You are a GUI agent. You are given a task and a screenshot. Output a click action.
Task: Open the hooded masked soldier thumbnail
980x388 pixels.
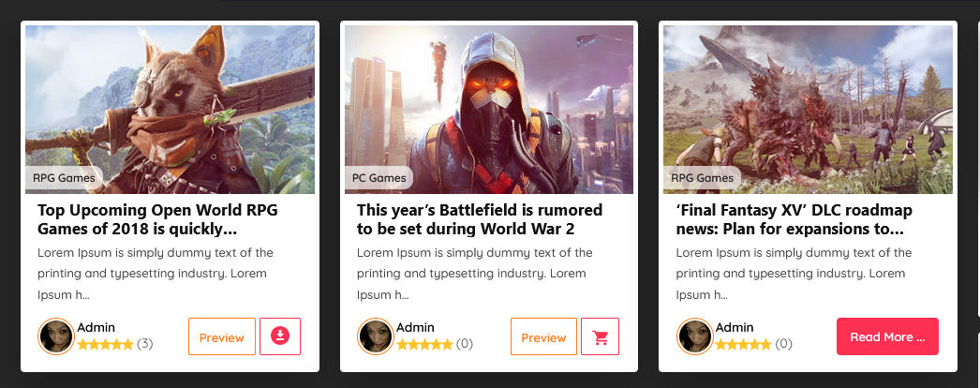pyautogui.click(x=489, y=110)
